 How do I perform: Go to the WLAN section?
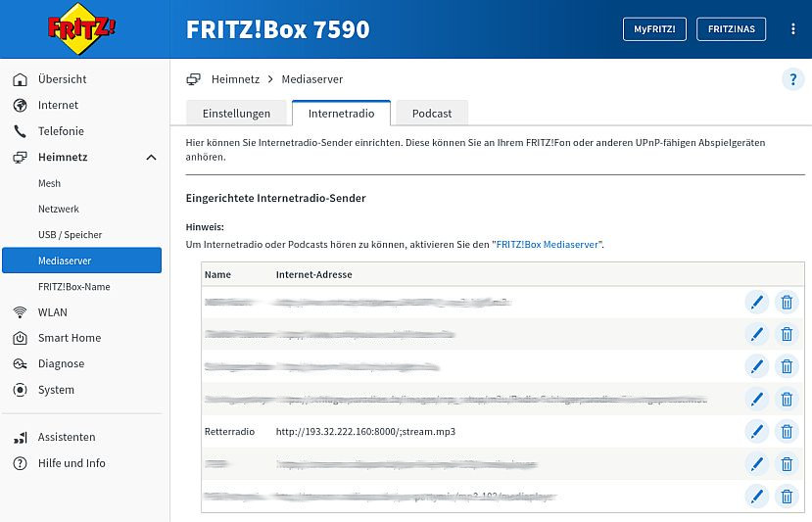tap(52, 312)
